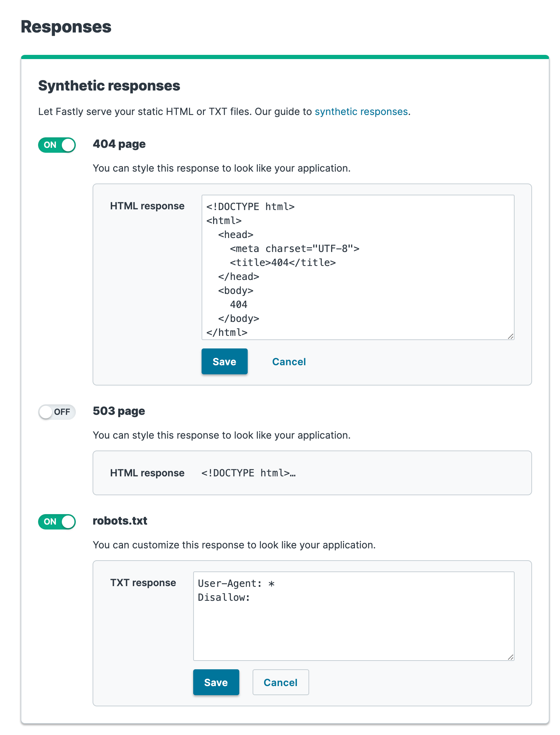Disable the robots.txt response
560x735 pixels.
tap(57, 521)
